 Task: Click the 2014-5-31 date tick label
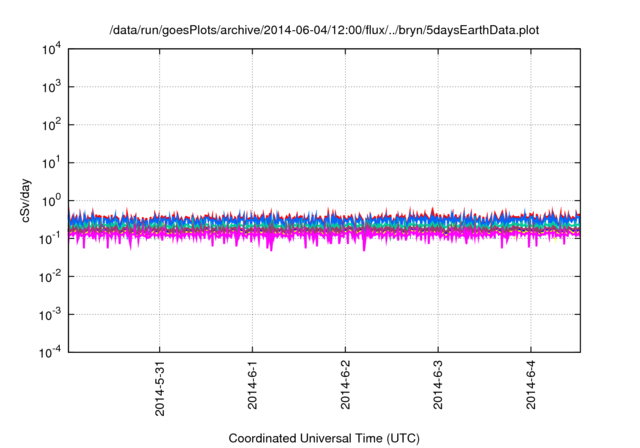click(160, 388)
